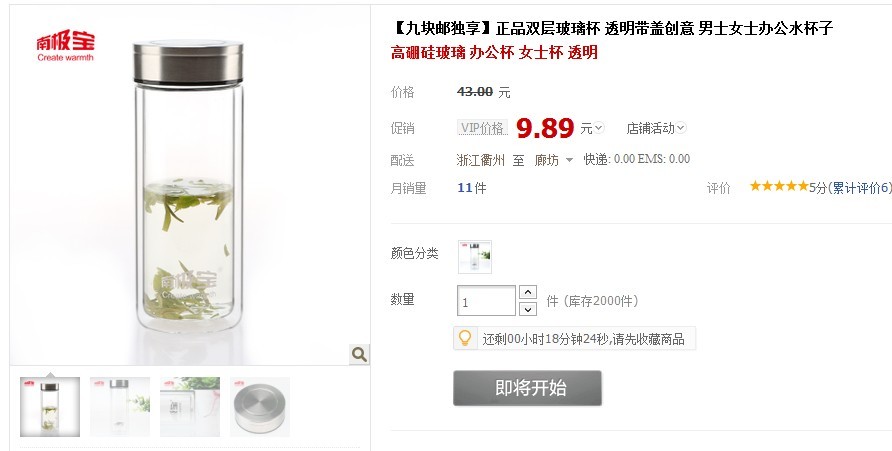Viewport: 892px width, 451px height.
Task: Expand the 店铺活动 dropdown
Action: click(x=656, y=129)
